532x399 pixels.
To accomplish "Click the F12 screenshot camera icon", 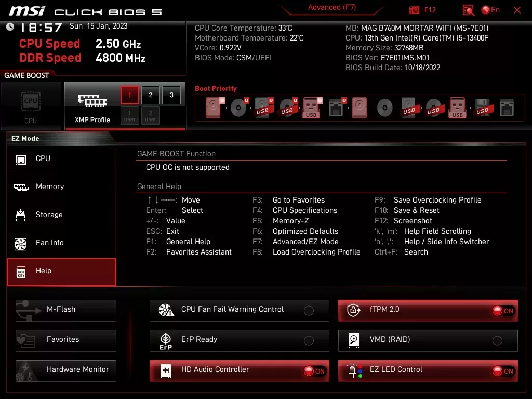I will (x=414, y=10).
